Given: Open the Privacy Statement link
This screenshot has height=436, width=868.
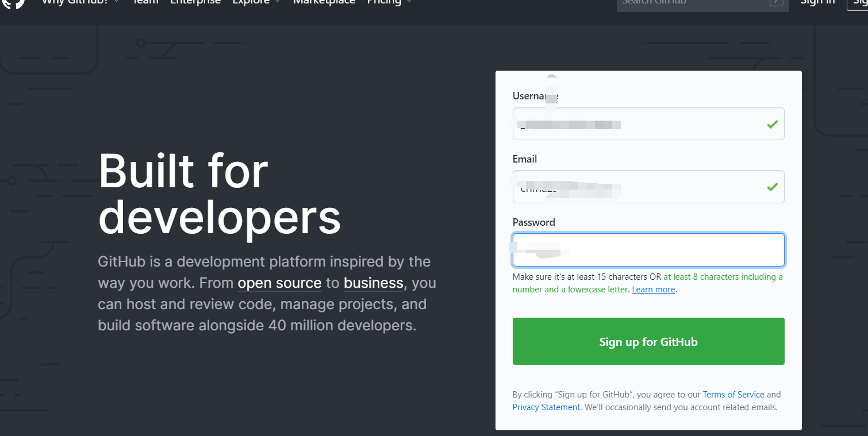Looking at the screenshot, I should (546, 407).
